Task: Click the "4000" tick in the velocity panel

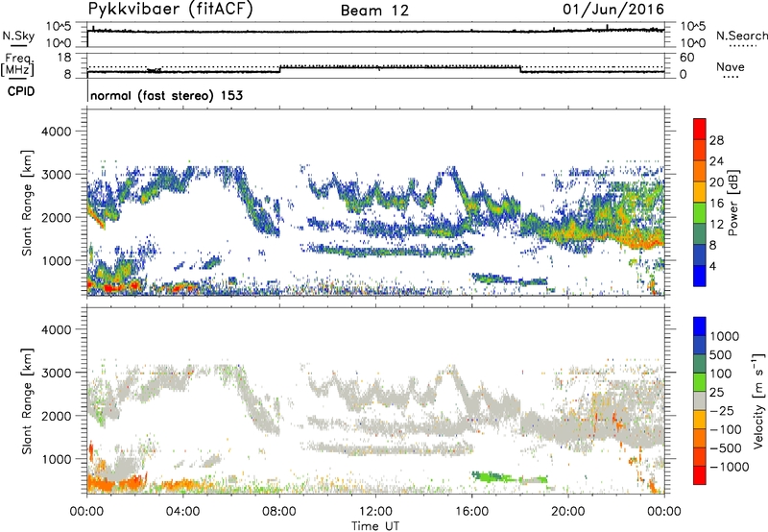Action: (x=57, y=329)
